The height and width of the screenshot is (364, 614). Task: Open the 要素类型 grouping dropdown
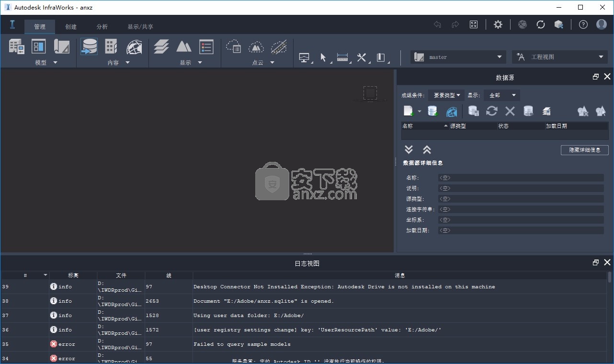(446, 95)
